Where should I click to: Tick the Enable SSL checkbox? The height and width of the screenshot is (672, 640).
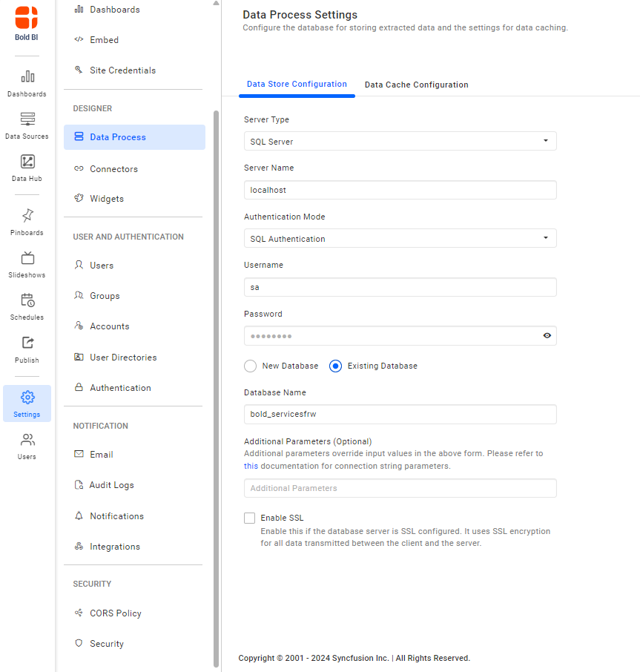[x=250, y=518]
